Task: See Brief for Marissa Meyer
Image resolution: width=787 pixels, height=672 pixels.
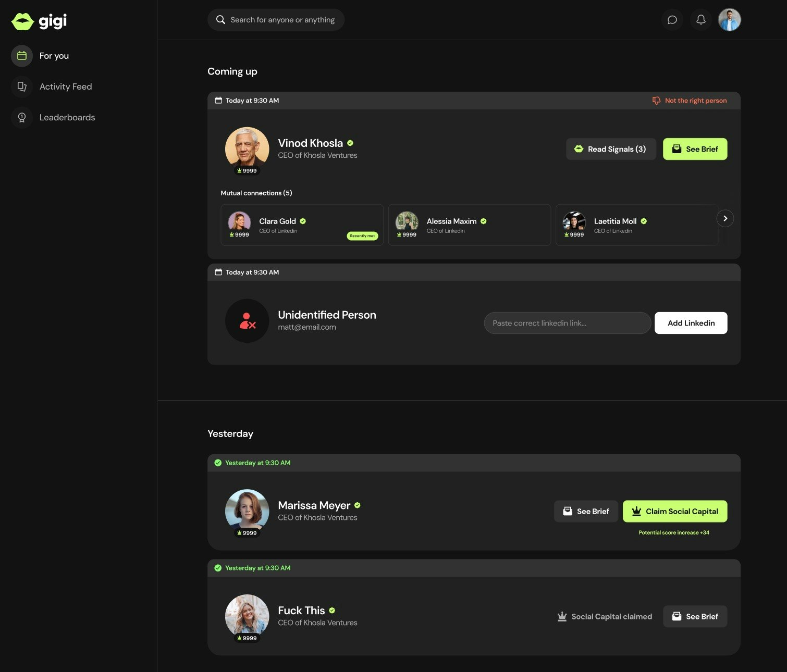Action: pyautogui.click(x=586, y=512)
